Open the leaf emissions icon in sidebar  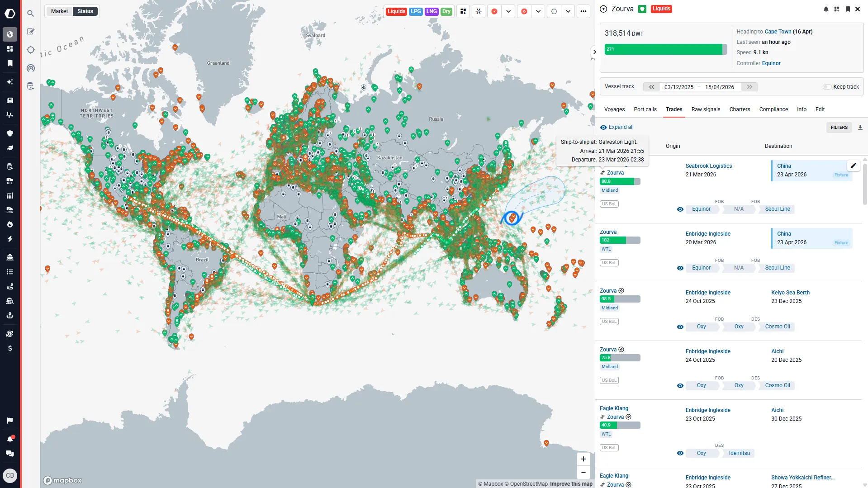(x=10, y=148)
